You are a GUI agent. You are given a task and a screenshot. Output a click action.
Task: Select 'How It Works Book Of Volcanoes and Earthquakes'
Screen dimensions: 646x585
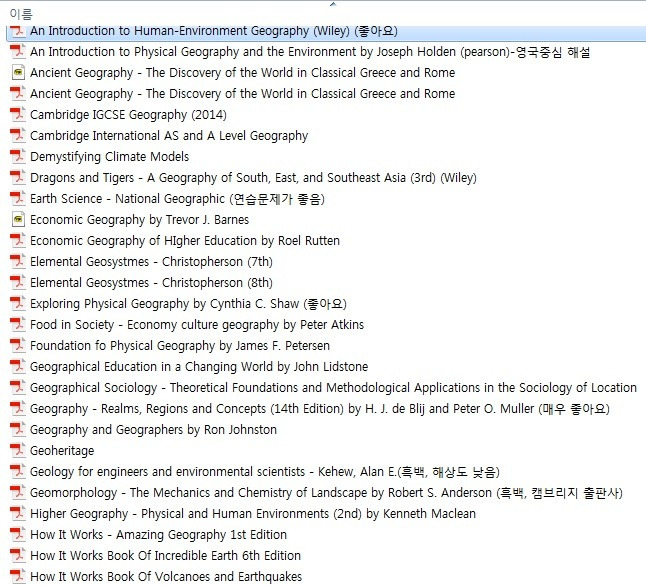[166, 577]
